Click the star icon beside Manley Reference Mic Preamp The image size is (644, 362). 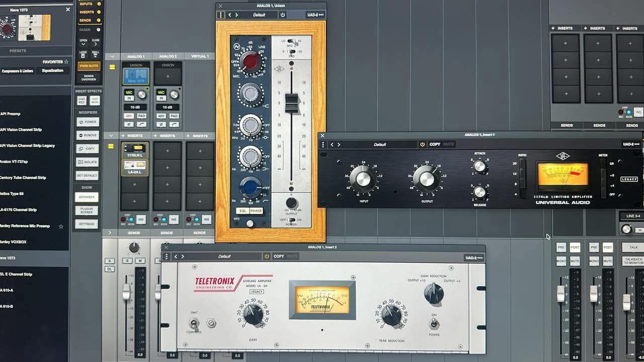61,226
